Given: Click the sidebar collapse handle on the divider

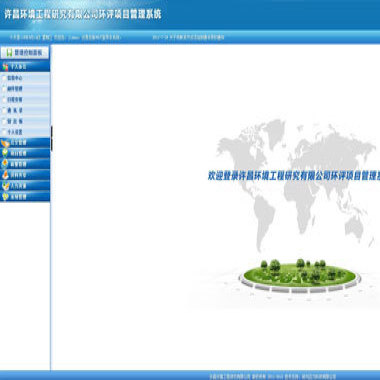Looking at the screenshot, I should click(51, 138).
